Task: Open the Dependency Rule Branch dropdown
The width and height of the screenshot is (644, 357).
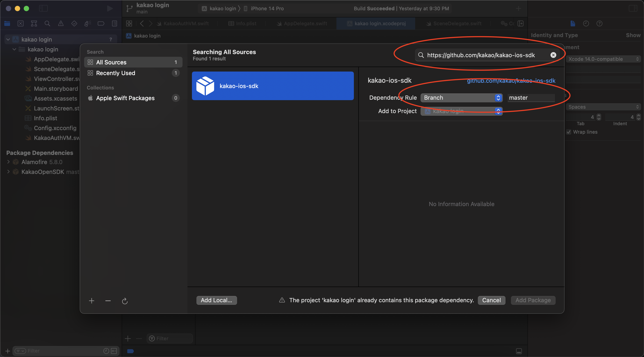Action: point(461,98)
